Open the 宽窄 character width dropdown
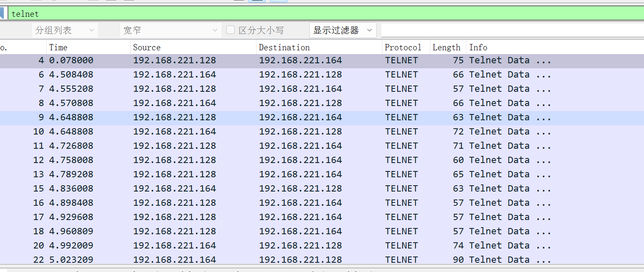This screenshot has width=644, height=272. tap(170, 30)
